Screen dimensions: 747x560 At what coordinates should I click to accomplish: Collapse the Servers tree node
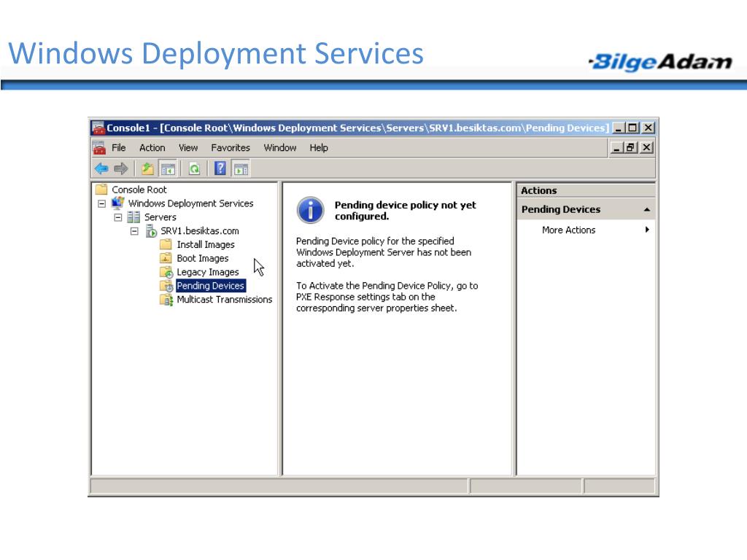point(118,217)
